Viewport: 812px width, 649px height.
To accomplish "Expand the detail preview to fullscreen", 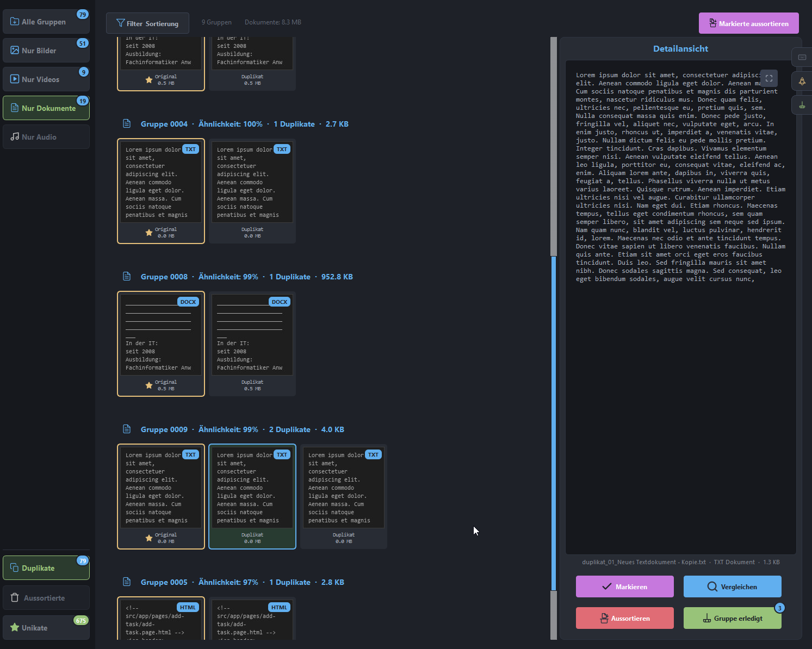I will pyautogui.click(x=768, y=78).
